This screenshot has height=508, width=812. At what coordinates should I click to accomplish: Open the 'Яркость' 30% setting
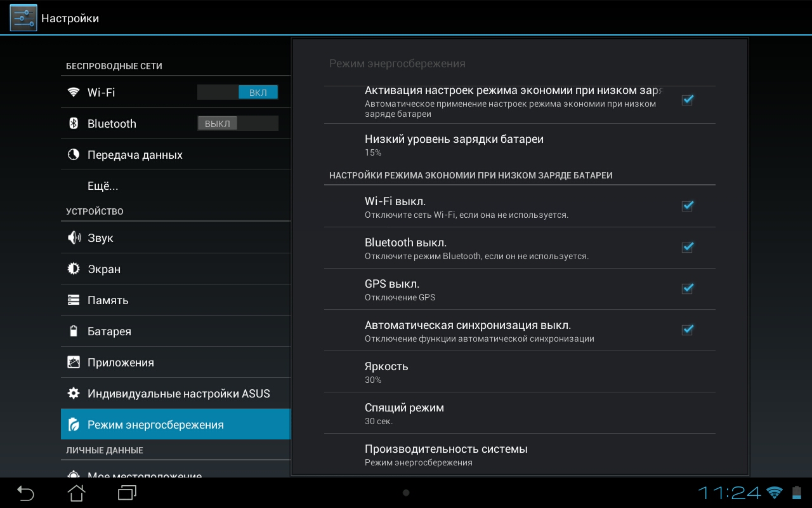[520, 372]
